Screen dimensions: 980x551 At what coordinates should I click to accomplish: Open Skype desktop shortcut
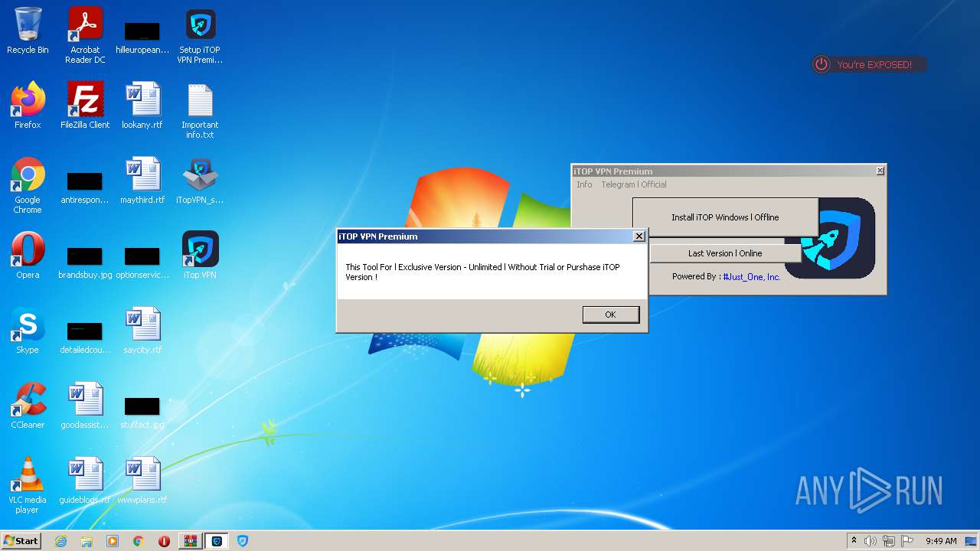click(28, 331)
